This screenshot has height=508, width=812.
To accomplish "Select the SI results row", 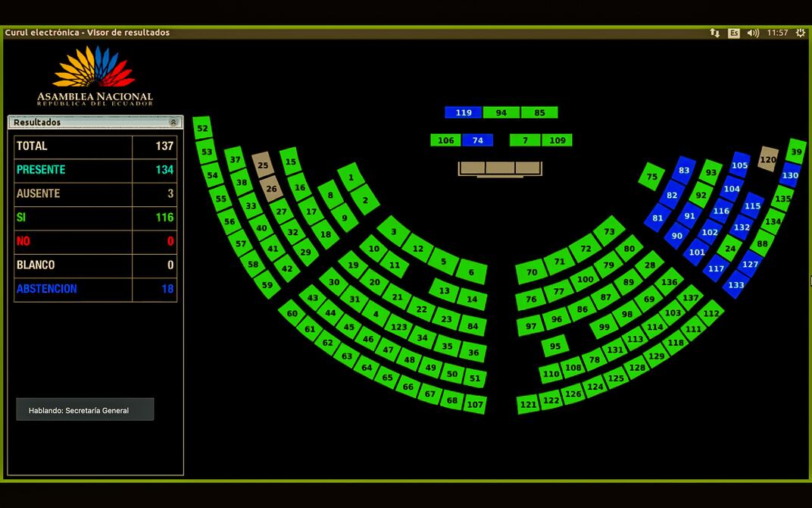I will coord(95,218).
